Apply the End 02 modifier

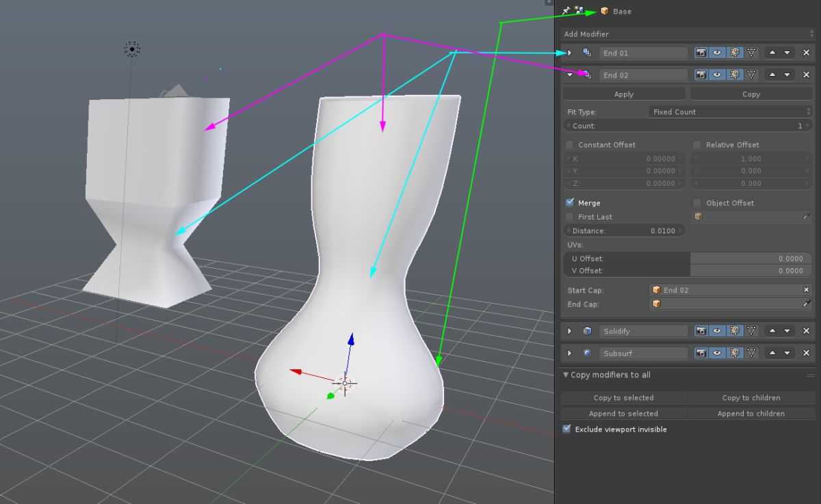tap(624, 94)
